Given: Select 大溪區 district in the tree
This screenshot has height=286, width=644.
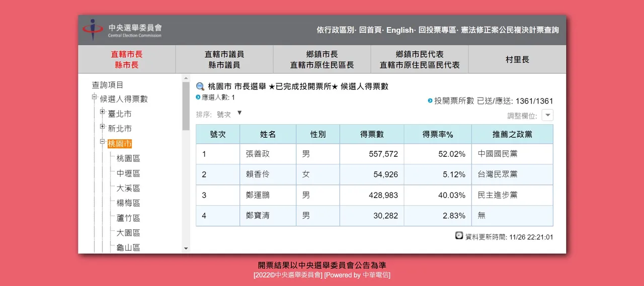Looking at the screenshot, I should tap(128, 188).
